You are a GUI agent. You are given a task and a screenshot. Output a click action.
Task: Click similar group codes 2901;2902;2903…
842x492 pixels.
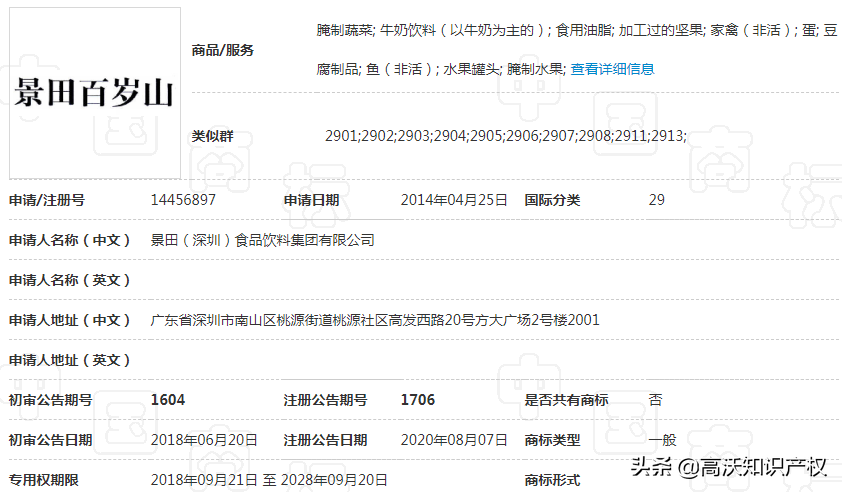[x=506, y=136]
